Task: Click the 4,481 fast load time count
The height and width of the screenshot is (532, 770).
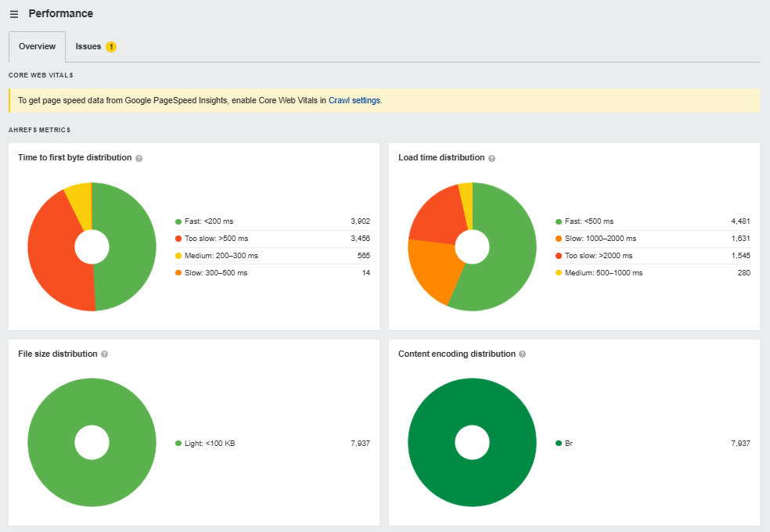Action: pos(740,221)
